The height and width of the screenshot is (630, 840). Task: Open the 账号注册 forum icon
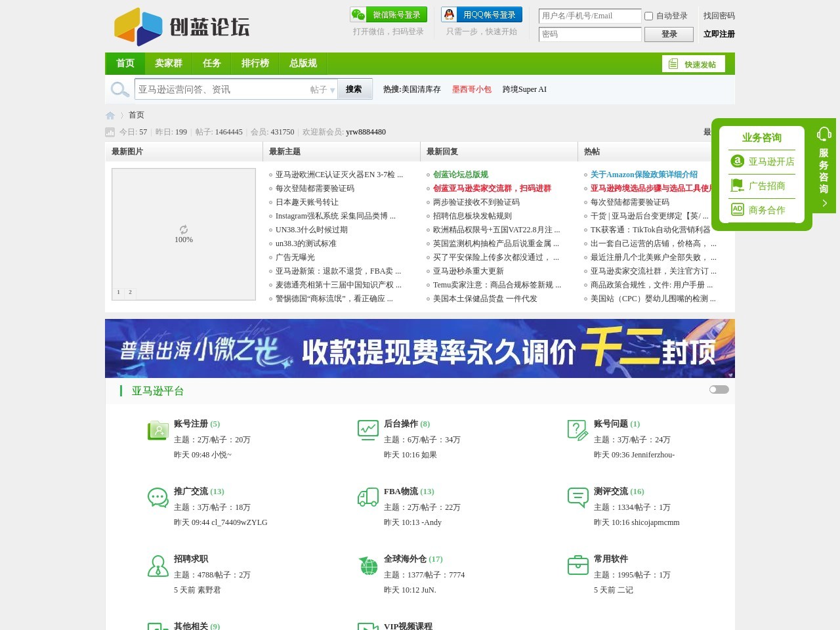click(x=158, y=430)
